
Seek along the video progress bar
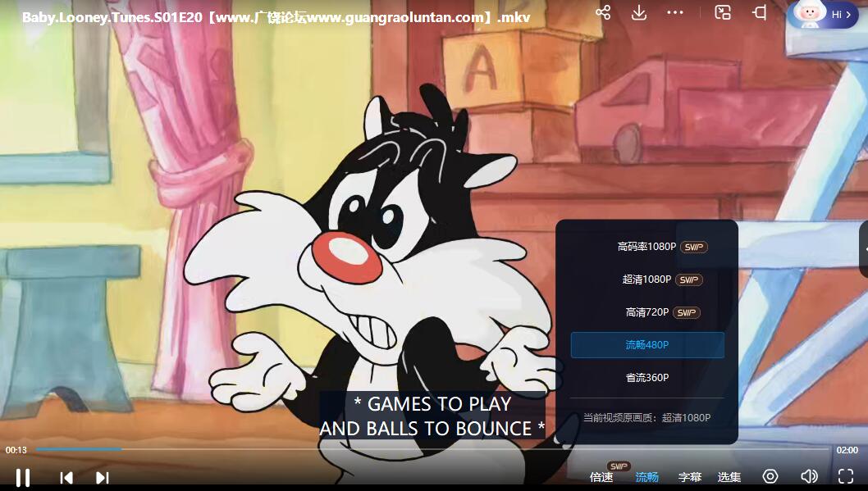433,449
